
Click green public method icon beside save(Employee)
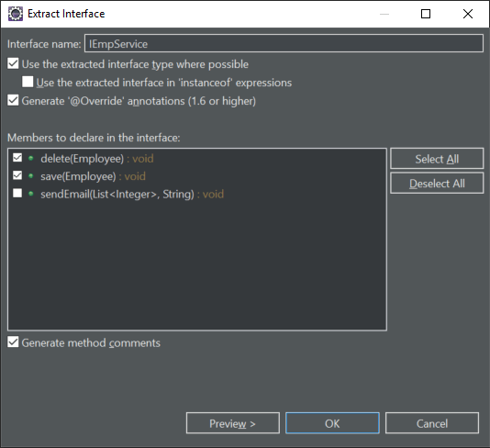pos(30,176)
